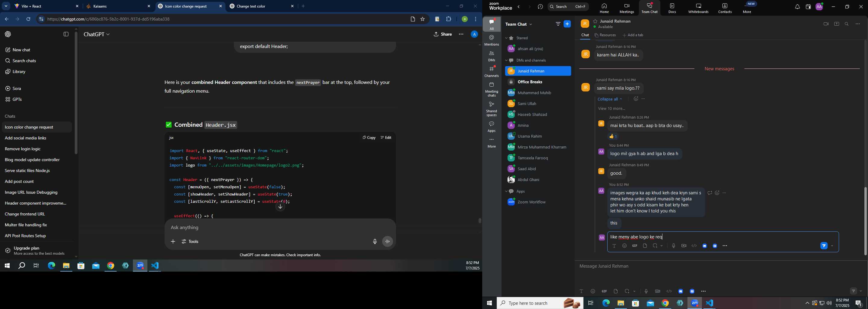
Task: Toggle text formatting in bottom message toolbar
Action: pos(581,291)
